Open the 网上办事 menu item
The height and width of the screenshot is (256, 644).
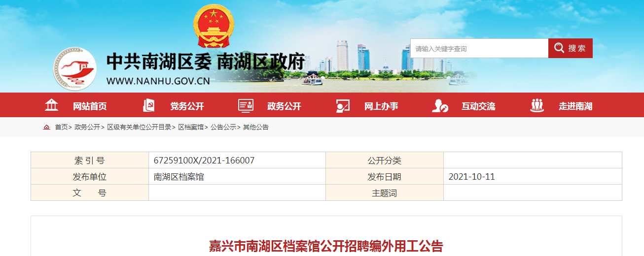[x=381, y=106]
